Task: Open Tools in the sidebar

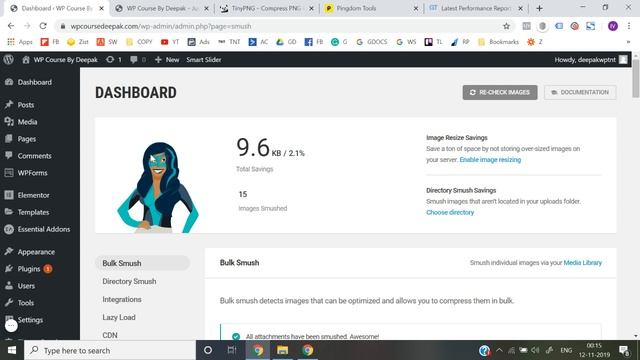Action: pyautogui.click(x=25, y=303)
